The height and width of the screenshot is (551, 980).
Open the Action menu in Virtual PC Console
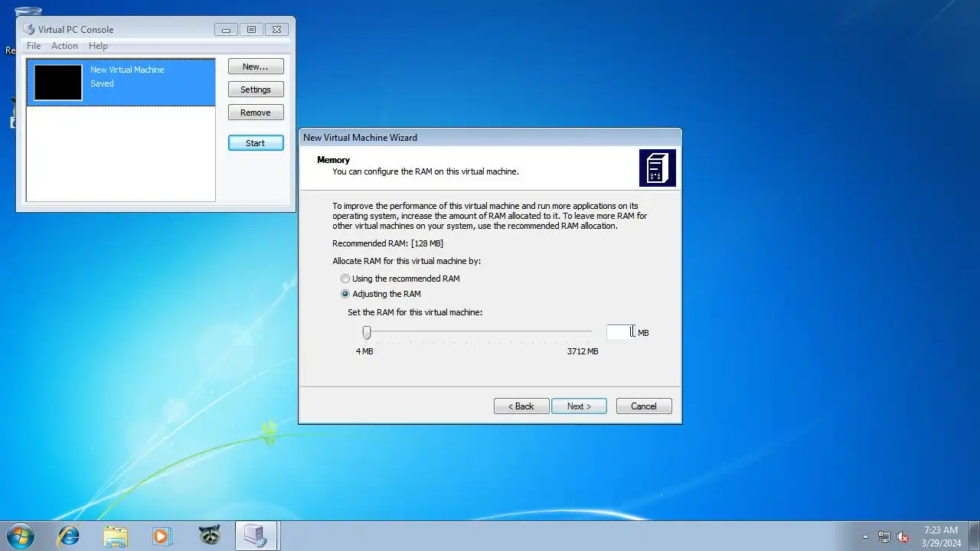pos(64,46)
